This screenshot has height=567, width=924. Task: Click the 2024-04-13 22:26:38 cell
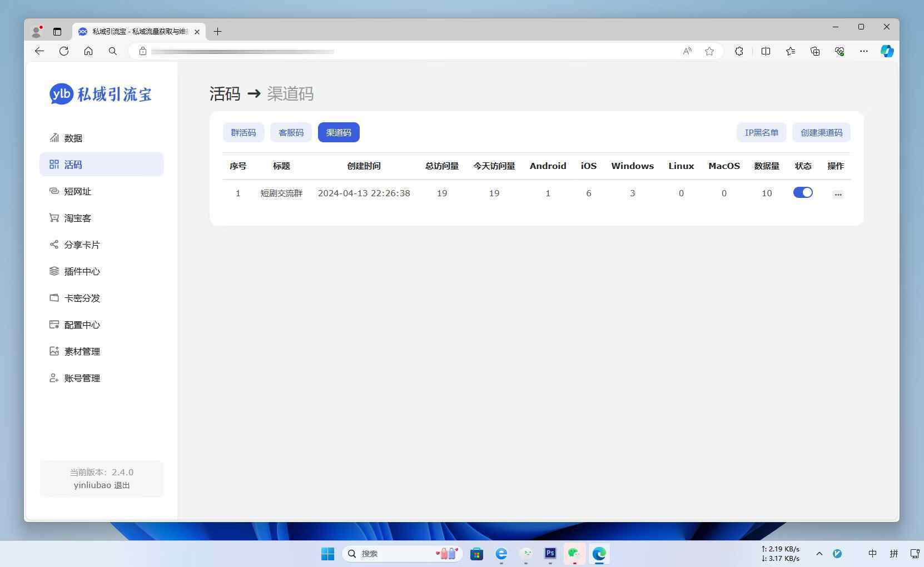click(x=364, y=193)
